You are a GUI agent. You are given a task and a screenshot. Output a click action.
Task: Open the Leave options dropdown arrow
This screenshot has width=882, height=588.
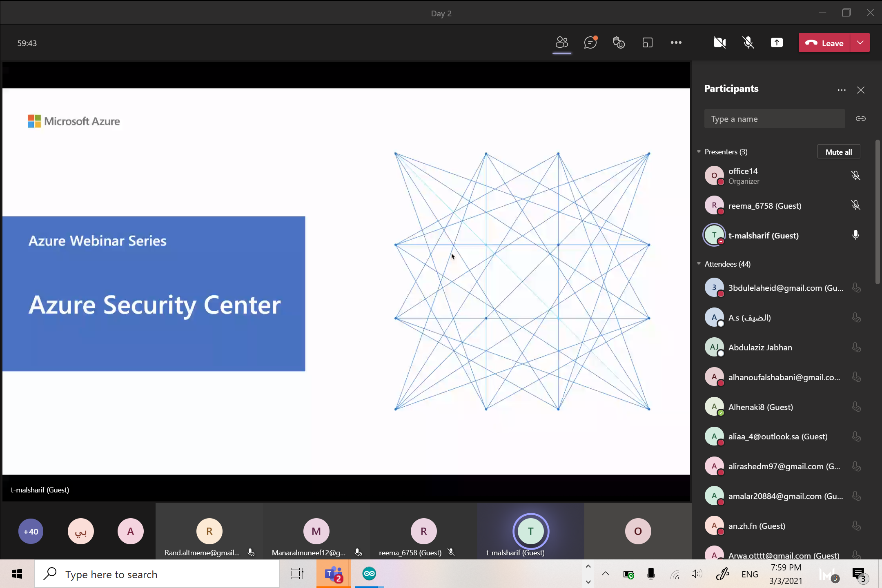click(860, 43)
